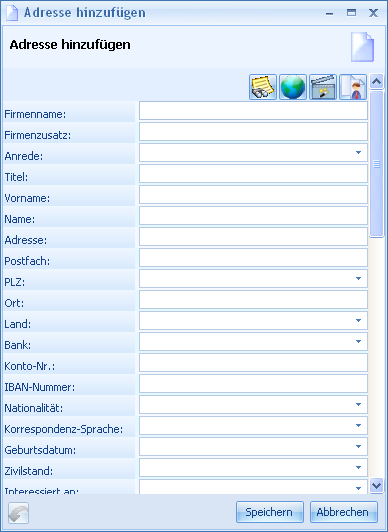Click into the Firmenzusatz input field
Screen dimensions: 388x532
click(253, 132)
